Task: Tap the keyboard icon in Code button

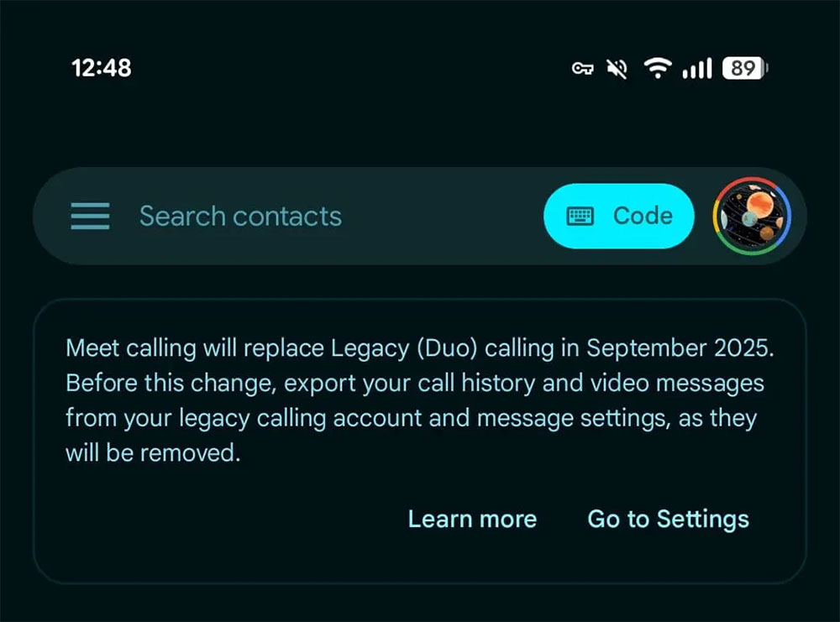Action: pos(580,217)
